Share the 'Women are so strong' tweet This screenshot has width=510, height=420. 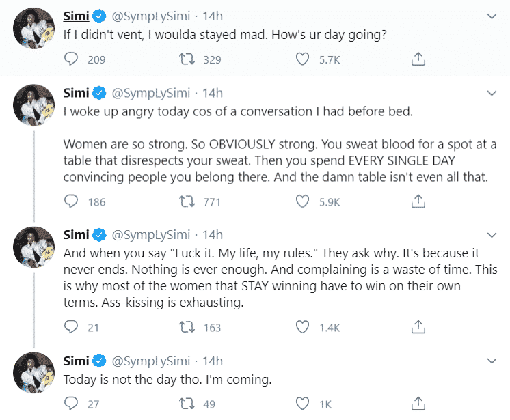click(418, 201)
